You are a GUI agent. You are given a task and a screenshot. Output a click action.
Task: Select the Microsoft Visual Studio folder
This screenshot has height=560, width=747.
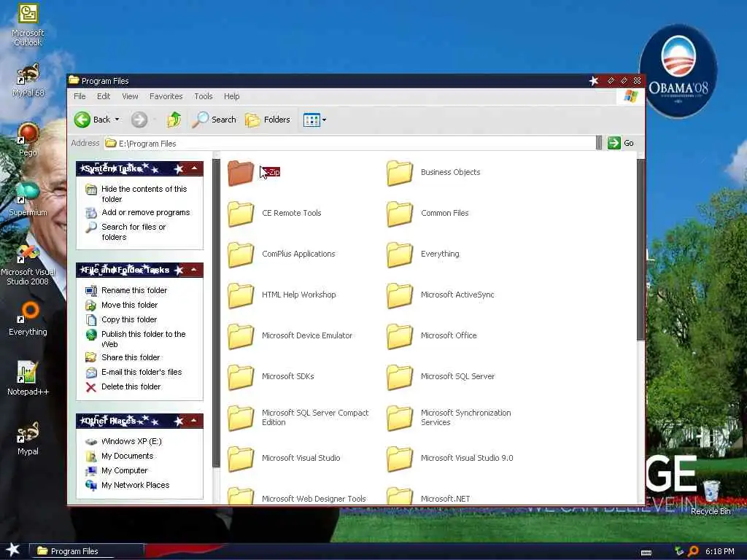click(285, 458)
